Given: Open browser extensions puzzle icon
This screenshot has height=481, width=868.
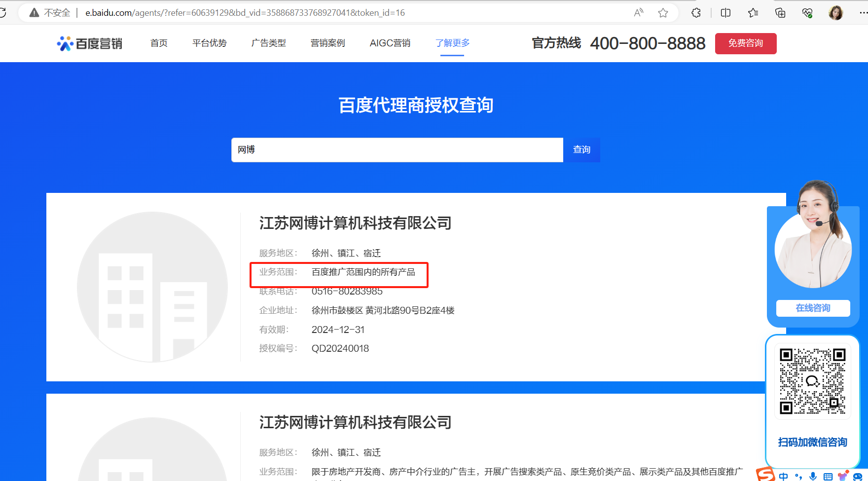Looking at the screenshot, I should [696, 13].
